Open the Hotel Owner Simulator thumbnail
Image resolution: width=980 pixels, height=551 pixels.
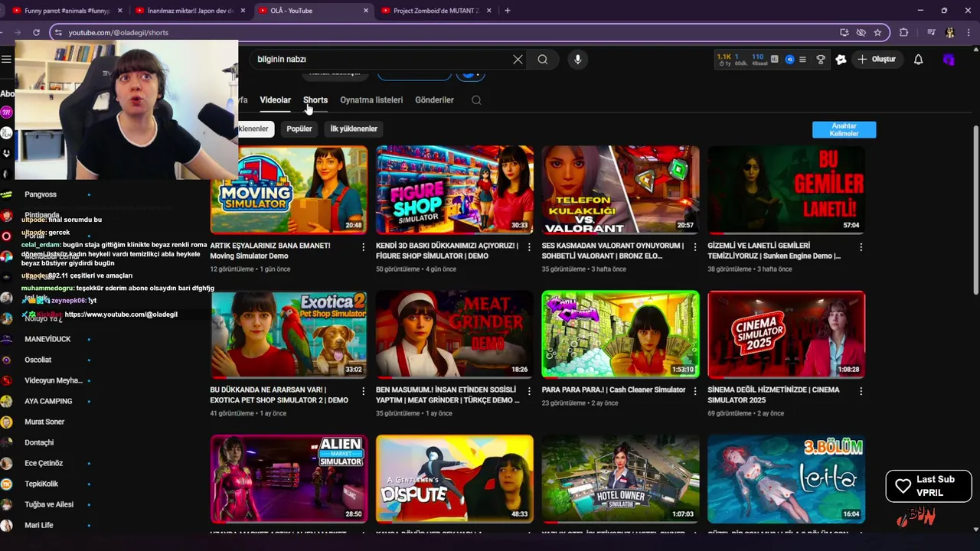tap(620, 479)
